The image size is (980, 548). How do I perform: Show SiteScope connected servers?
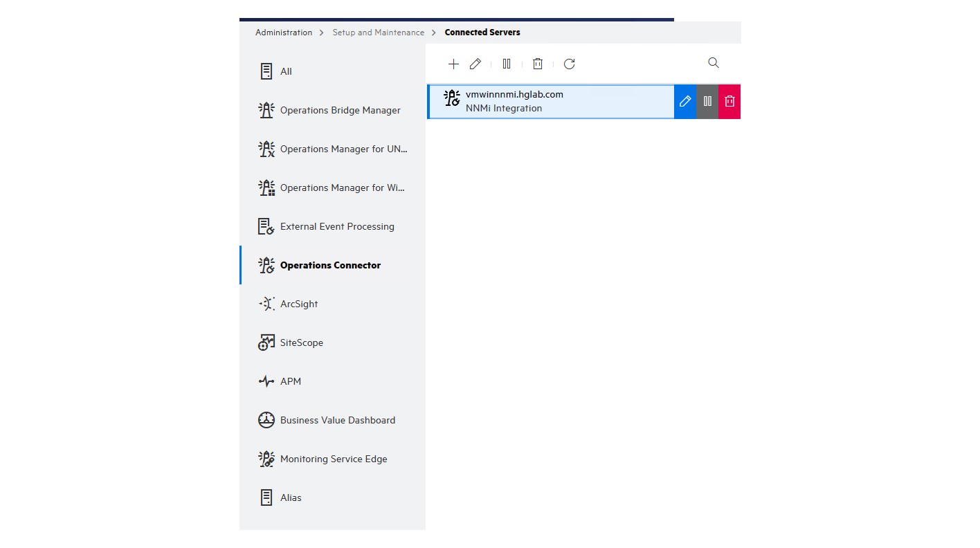pyautogui.click(x=333, y=342)
